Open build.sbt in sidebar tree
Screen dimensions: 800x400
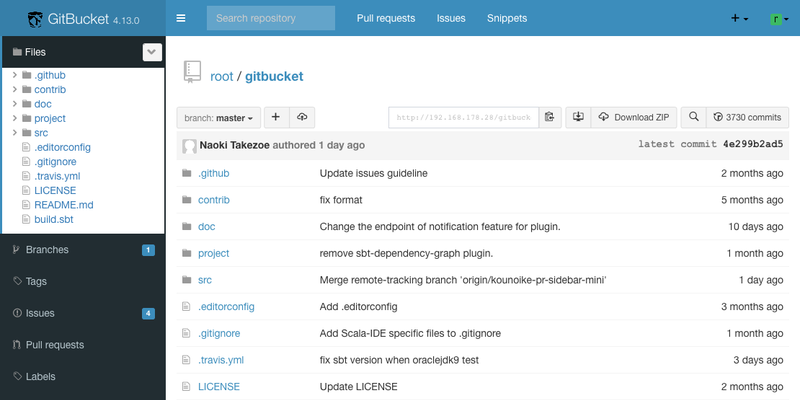54,219
